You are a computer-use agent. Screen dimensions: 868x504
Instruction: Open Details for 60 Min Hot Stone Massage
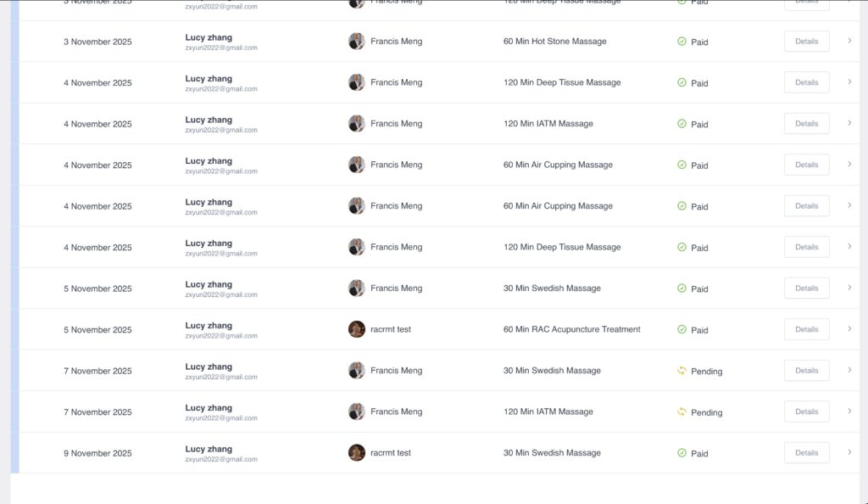tap(806, 42)
